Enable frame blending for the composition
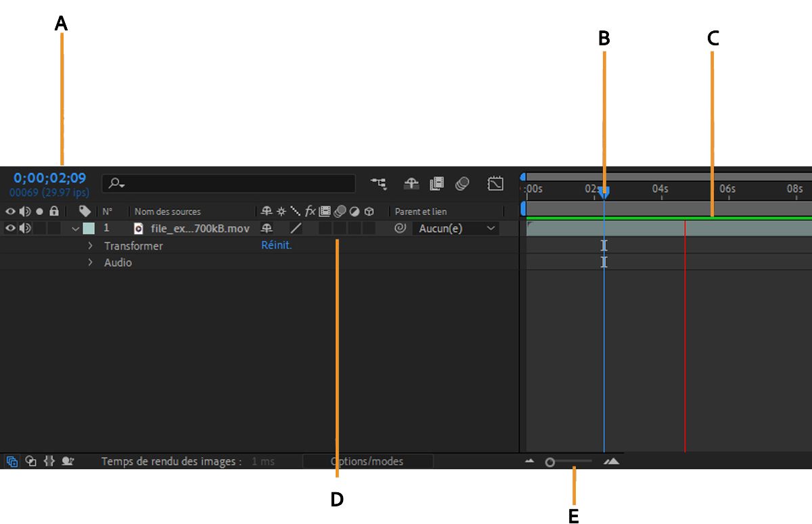The width and height of the screenshot is (812, 524). (436, 183)
